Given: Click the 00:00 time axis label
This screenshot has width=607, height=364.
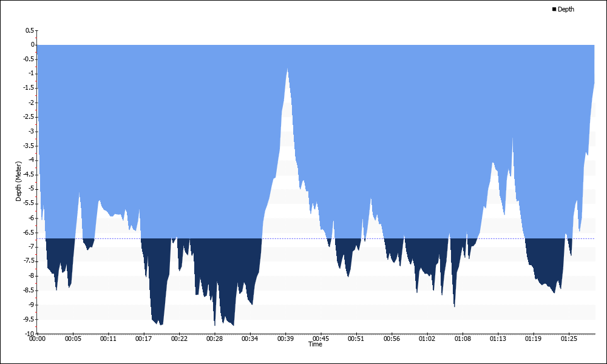Looking at the screenshot, I should tap(38, 339).
